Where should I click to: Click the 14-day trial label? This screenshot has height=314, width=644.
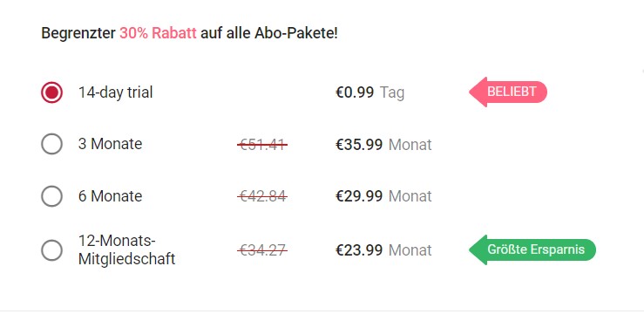click(x=115, y=92)
